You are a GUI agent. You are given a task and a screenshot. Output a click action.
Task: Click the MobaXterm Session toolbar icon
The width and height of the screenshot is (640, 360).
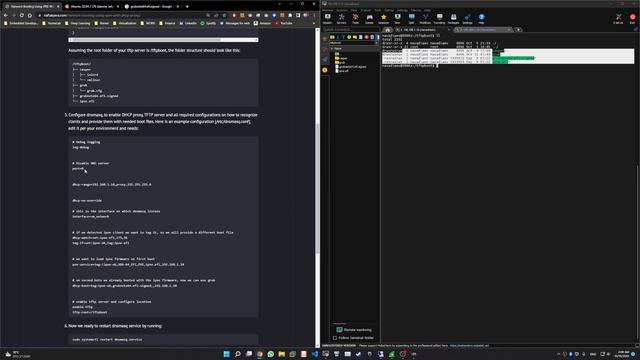pyautogui.click(x=327, y=18)
